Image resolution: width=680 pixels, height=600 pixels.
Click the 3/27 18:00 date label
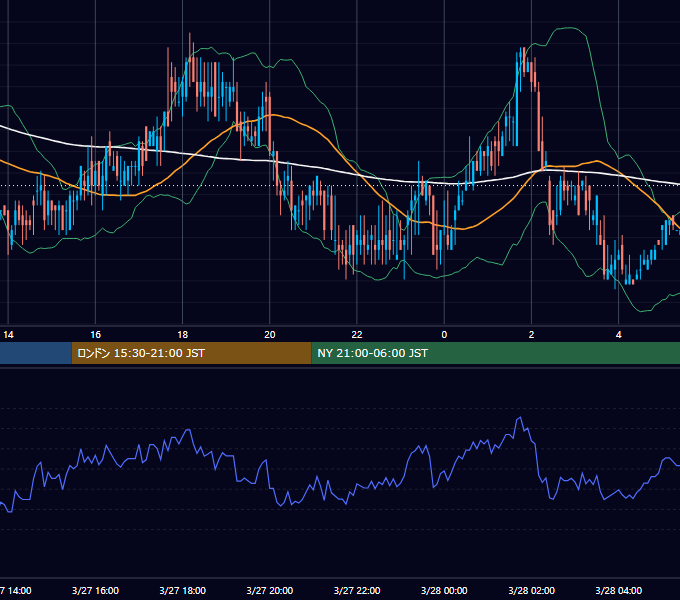tap(183, 590)
